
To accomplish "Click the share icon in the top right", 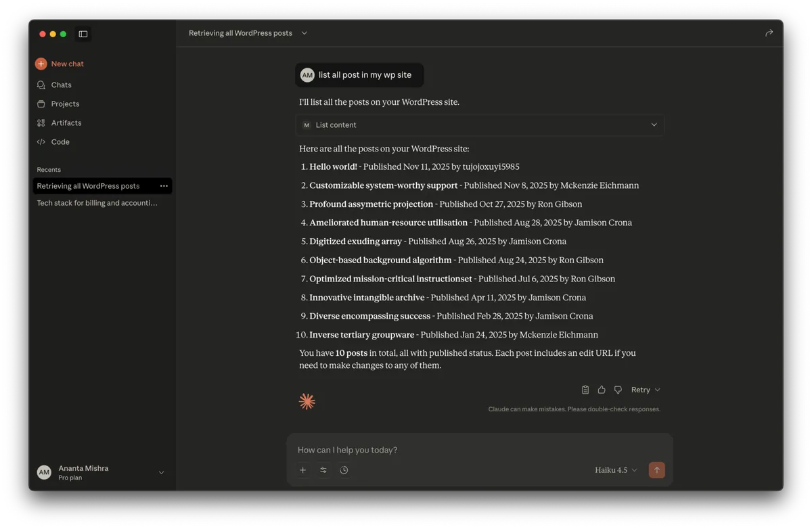I will (769, 33).
